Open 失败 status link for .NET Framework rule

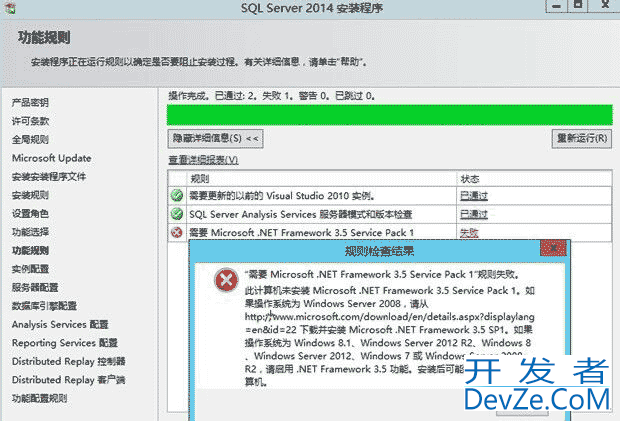(x=468, y=232)
